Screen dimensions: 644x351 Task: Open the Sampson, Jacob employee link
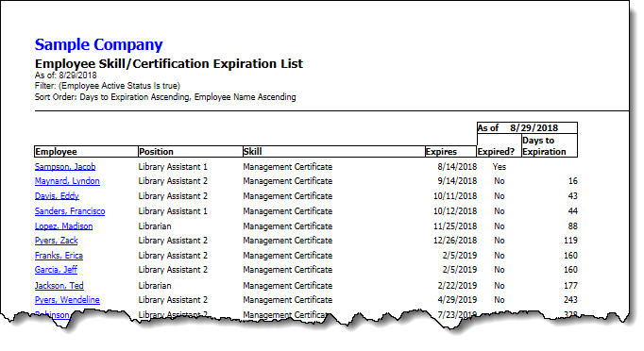(x=65, y=167)
